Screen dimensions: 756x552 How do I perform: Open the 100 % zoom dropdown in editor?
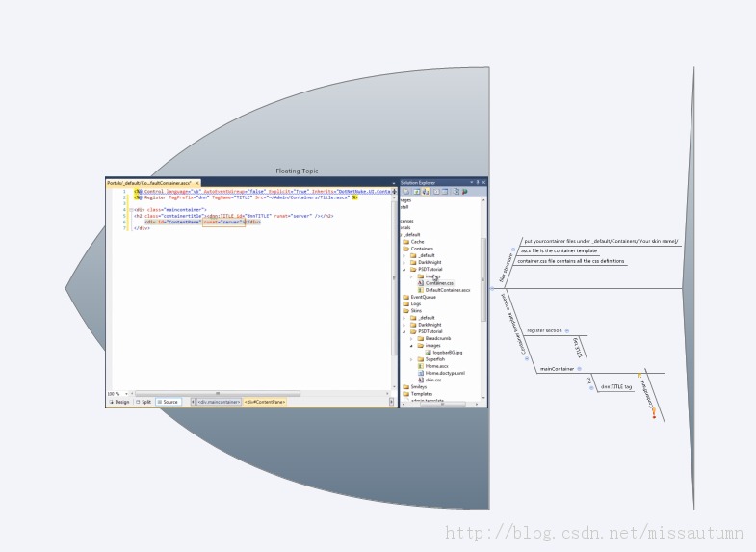(126, 394)
